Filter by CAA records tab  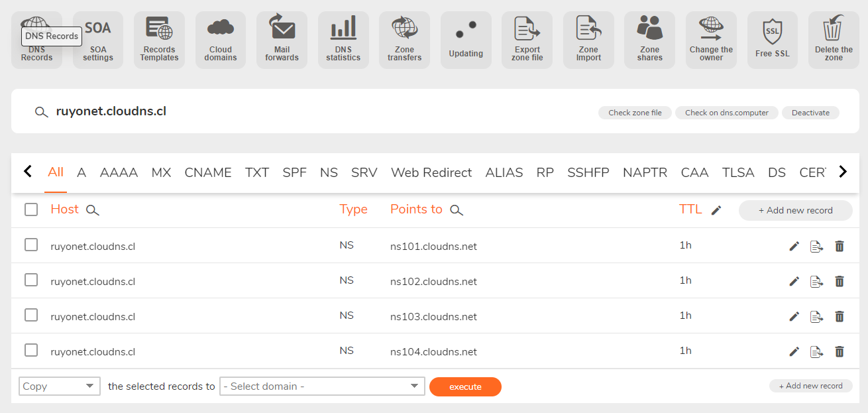coord(694,172)
